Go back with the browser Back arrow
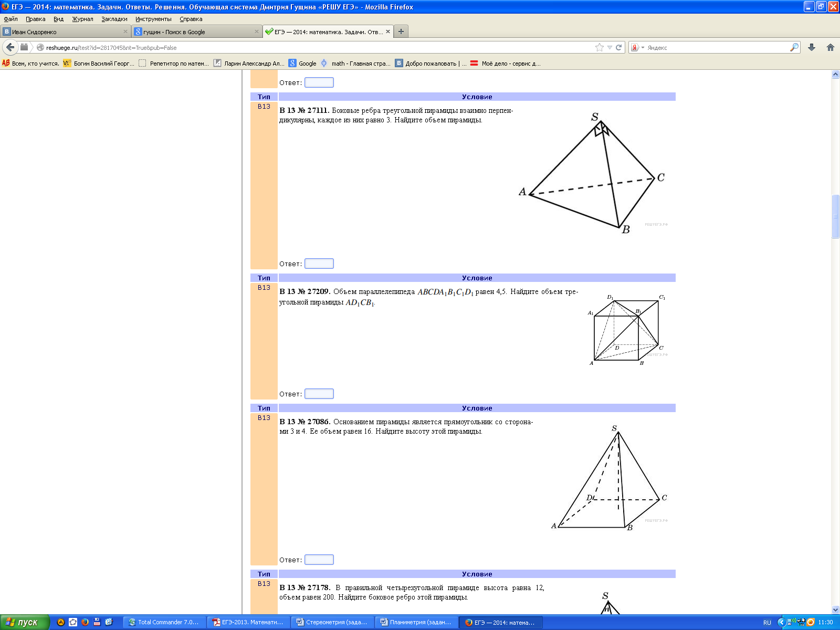840x630 pixels. [10, 47]
